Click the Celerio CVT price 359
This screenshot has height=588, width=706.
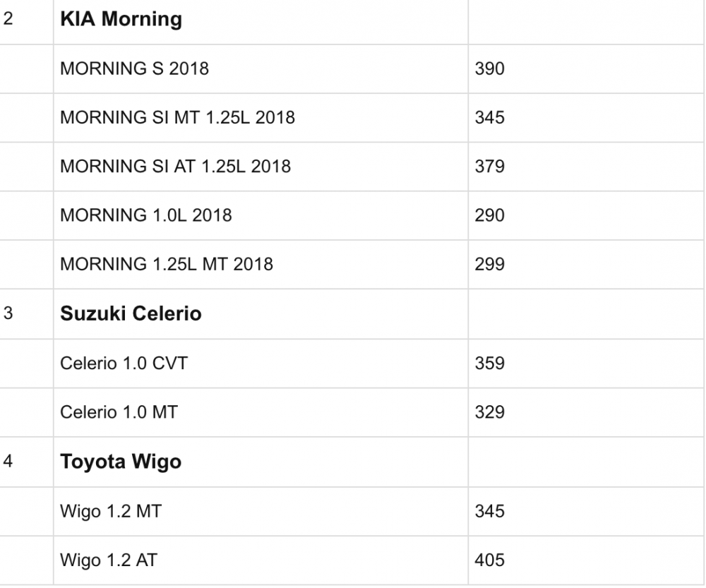pos(489,363)
